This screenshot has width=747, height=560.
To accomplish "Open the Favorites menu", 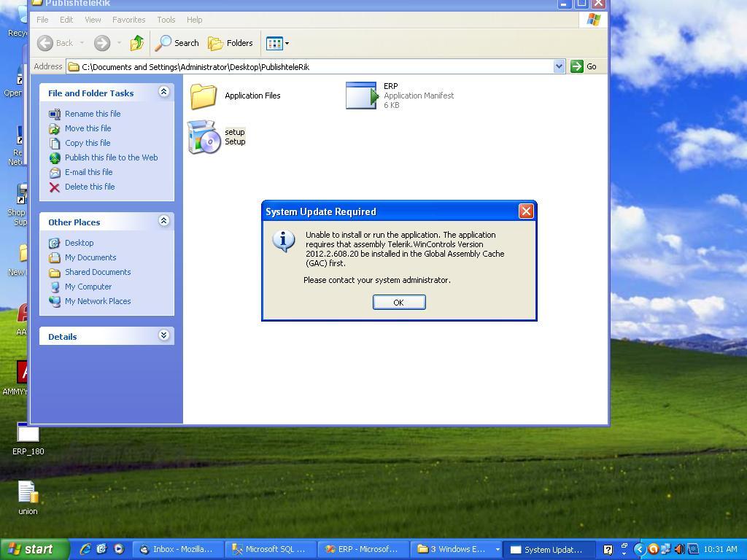I will [x=128, y=20].
